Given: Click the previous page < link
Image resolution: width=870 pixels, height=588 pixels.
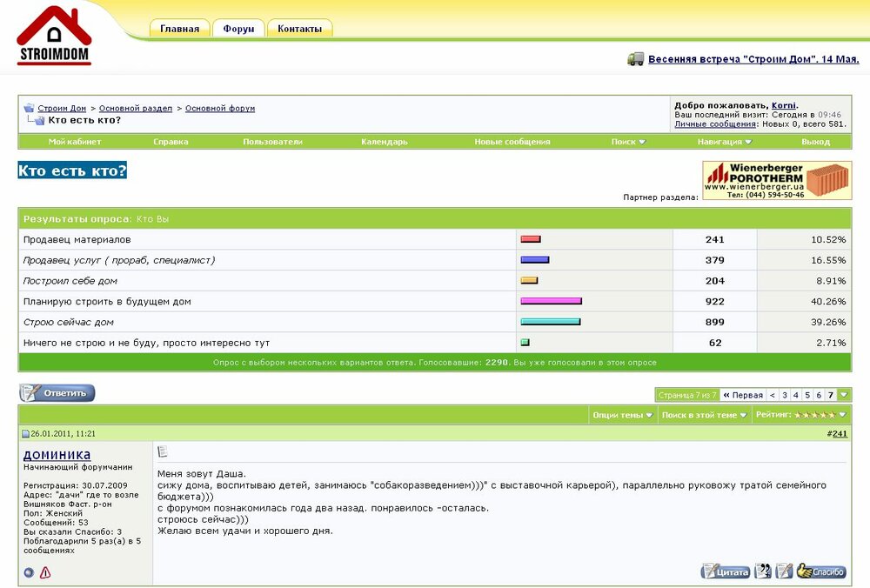Looking at the screenshot, I should 773,395.
